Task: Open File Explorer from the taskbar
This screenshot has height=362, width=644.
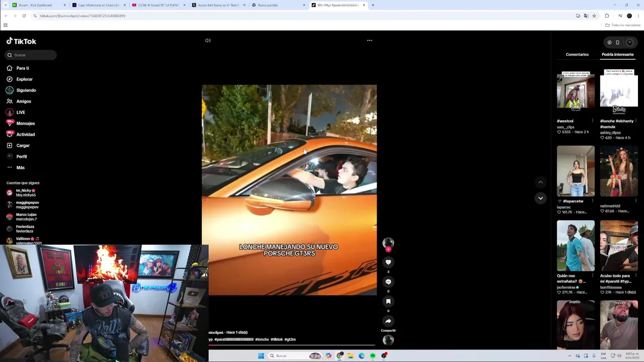Action: [x=351, y=356]
